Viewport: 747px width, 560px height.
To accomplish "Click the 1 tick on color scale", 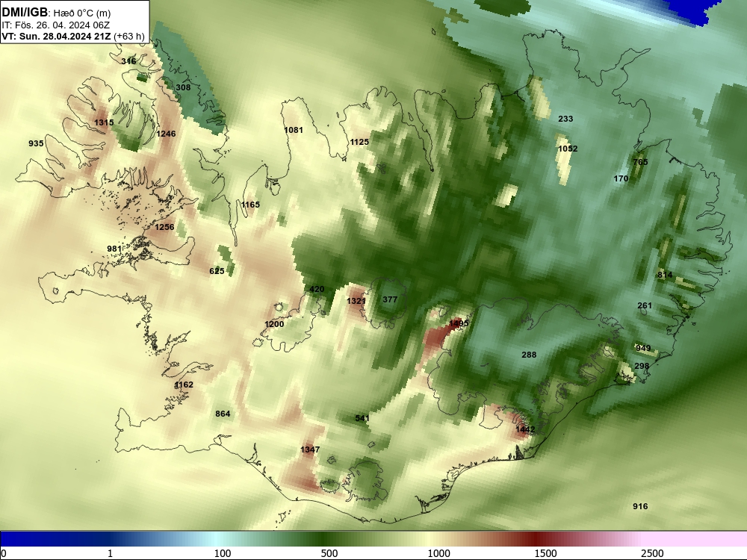I will 110,553.
